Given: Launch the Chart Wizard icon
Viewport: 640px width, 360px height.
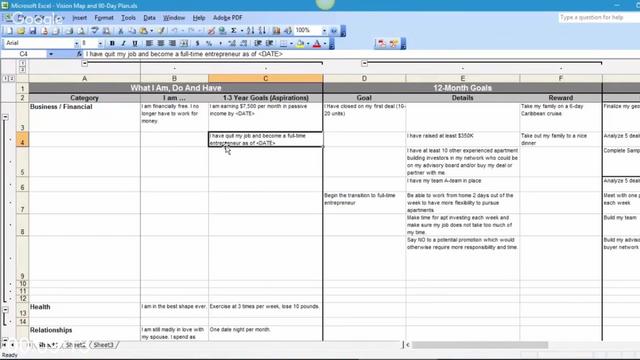Looking at the screenshot, I should 276,31.
